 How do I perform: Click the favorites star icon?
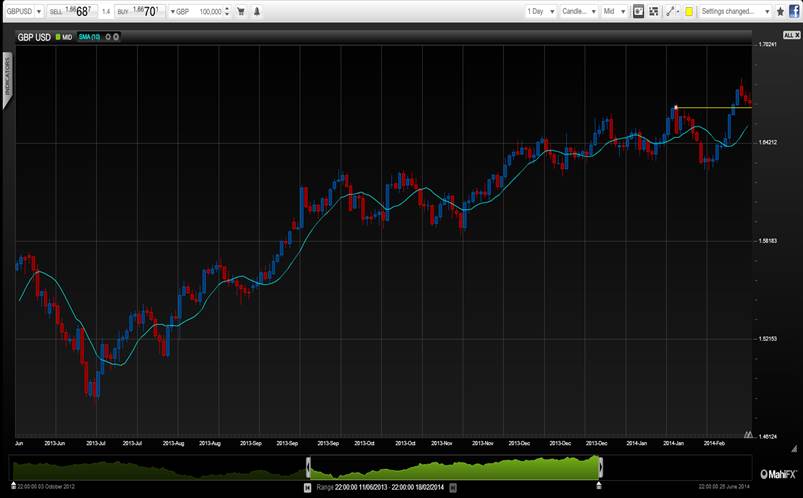[x=781, y=12]
